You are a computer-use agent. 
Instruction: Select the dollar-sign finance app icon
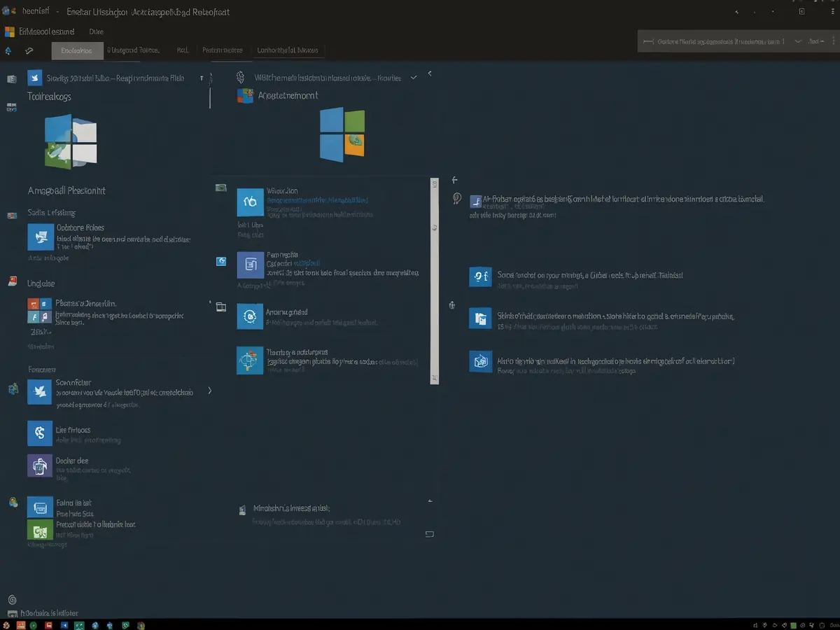pos(40,433)
